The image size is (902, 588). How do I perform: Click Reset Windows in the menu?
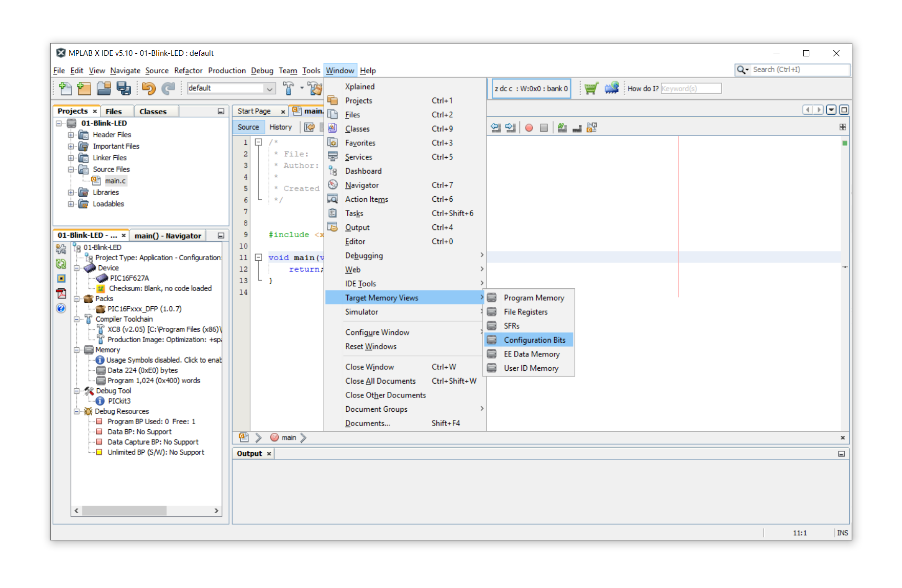(x=370, y=347)
